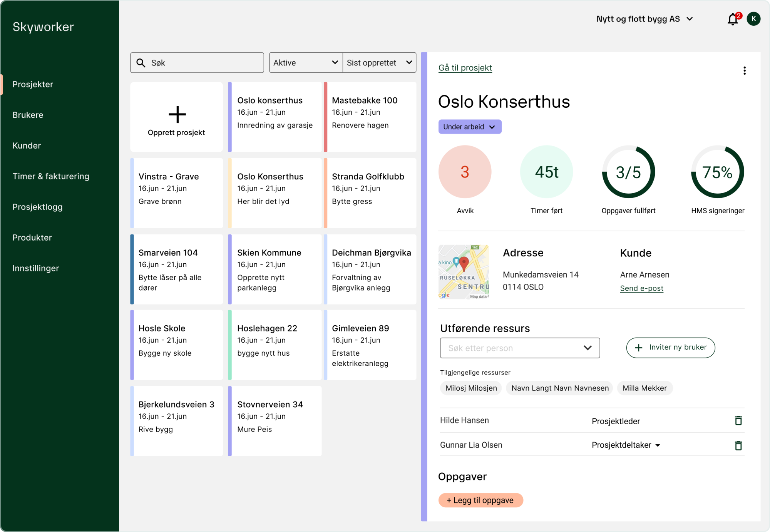Delete Gunnar Lia Olsen from project resources
The image size is (770, 532).
[x=738, y=445]
